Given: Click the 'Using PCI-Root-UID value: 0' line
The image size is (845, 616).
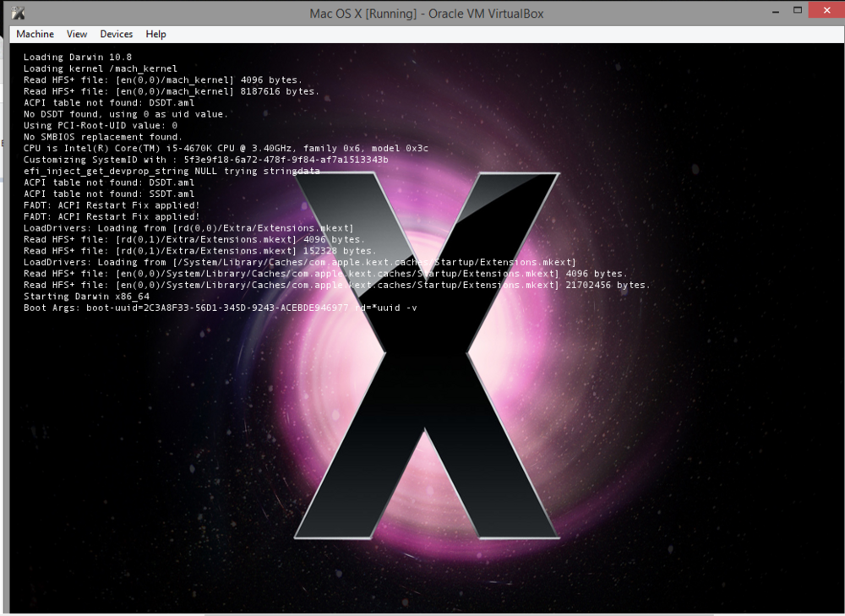Looking at the screenshot, I should [100, 126].
